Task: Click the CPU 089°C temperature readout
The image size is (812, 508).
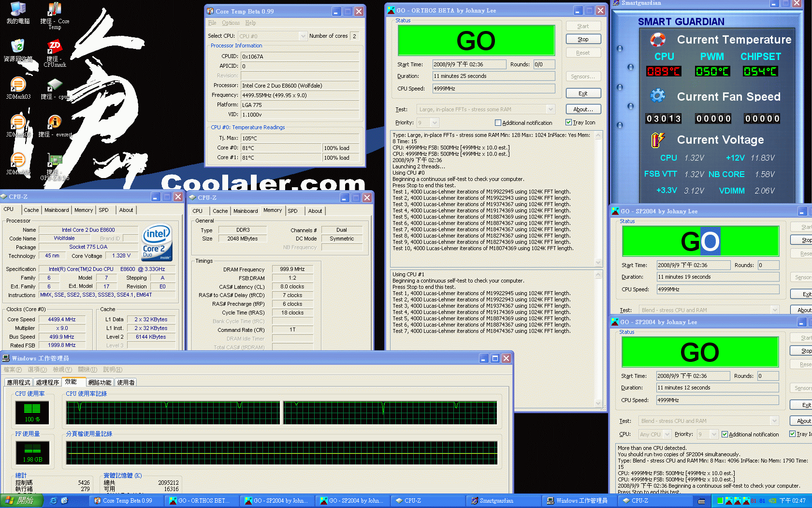Action: [664, 72]
